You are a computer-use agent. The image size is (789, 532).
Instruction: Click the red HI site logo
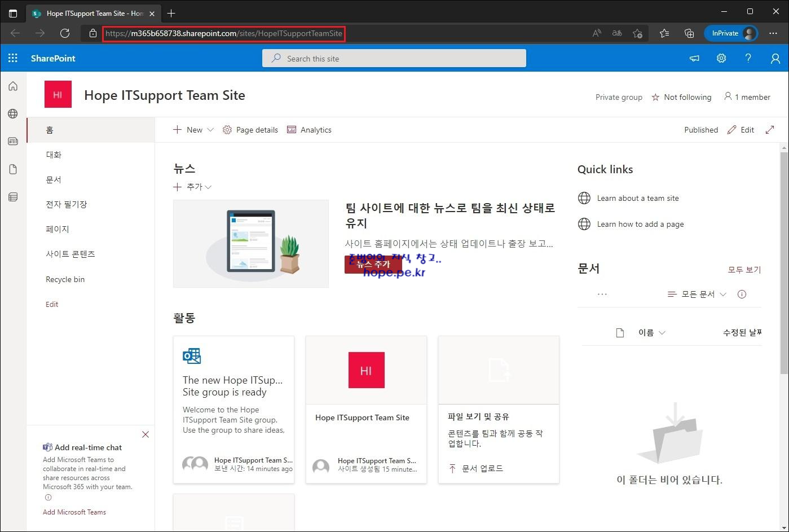click(58, 94)
